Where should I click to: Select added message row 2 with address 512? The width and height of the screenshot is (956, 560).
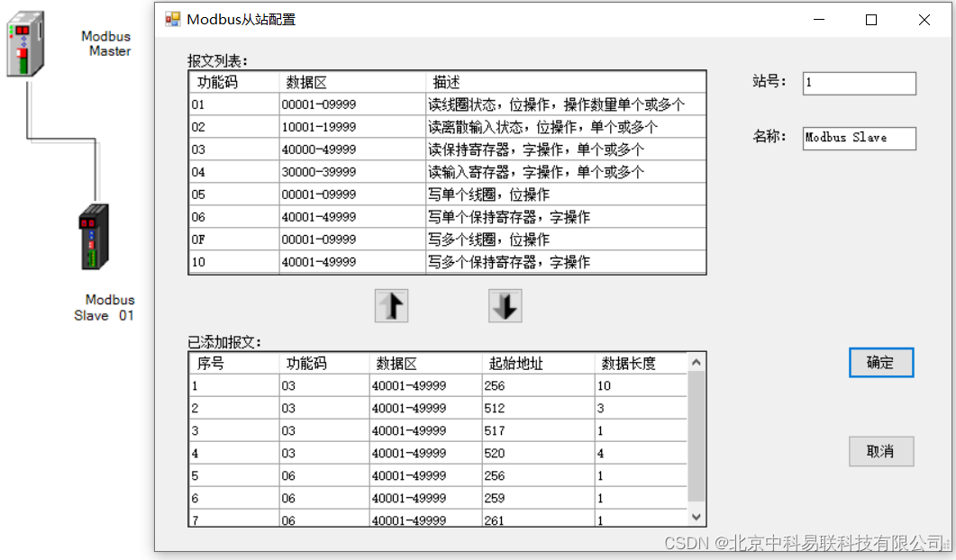(439, 409)
